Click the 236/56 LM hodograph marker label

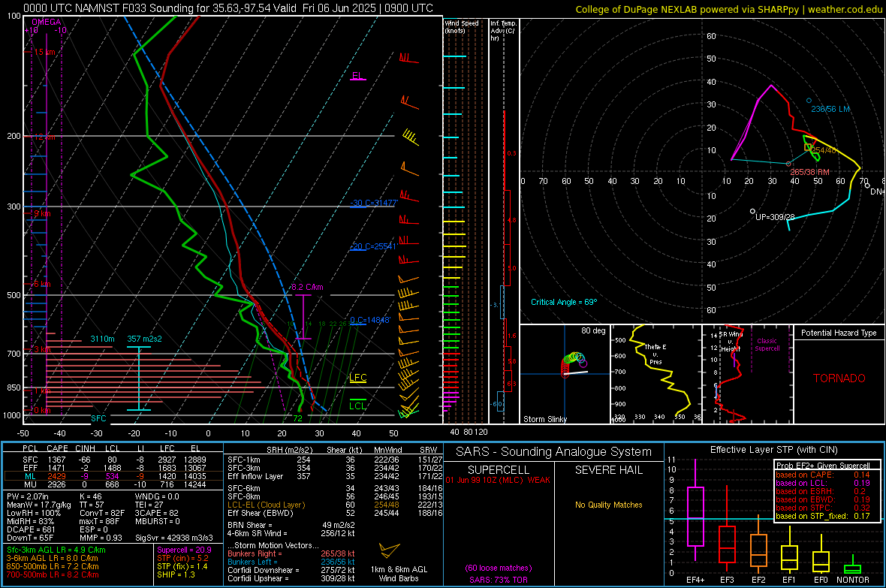(x=830, y=109)
